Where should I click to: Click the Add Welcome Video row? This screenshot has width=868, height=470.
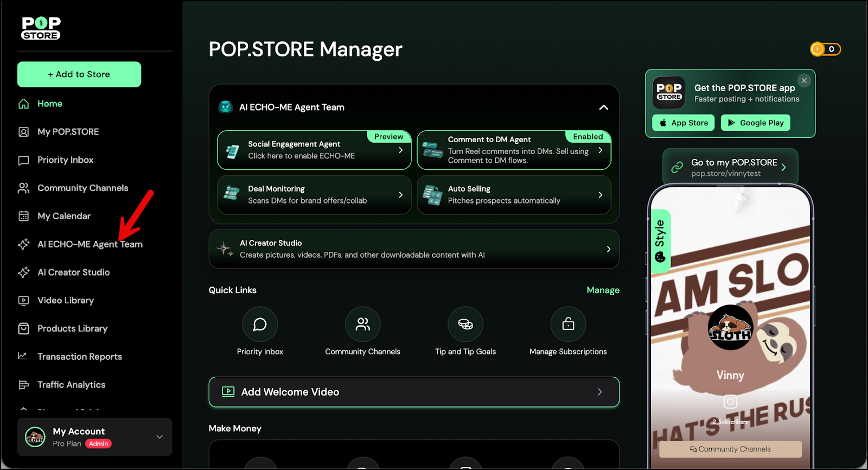(414, 392)
